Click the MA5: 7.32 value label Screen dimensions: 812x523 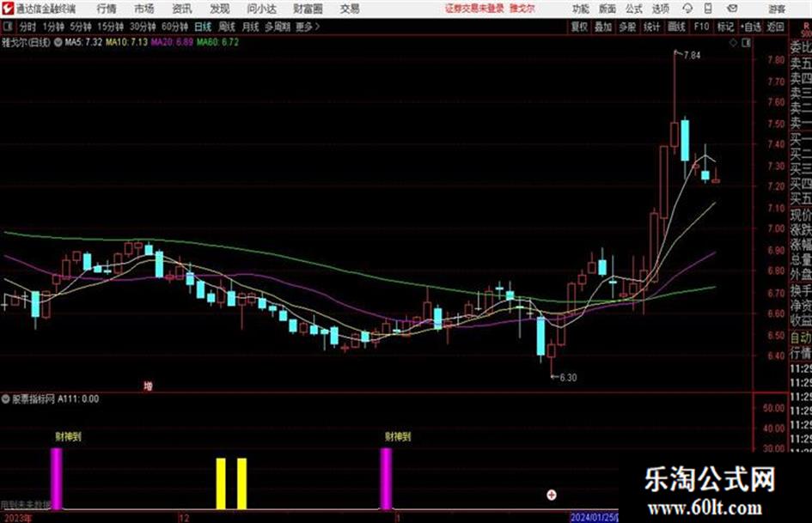[x=82, y=42]
